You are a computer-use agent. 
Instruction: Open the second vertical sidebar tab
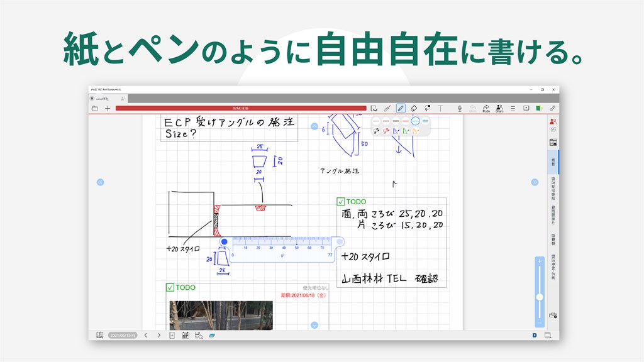[x=553, y=189]
